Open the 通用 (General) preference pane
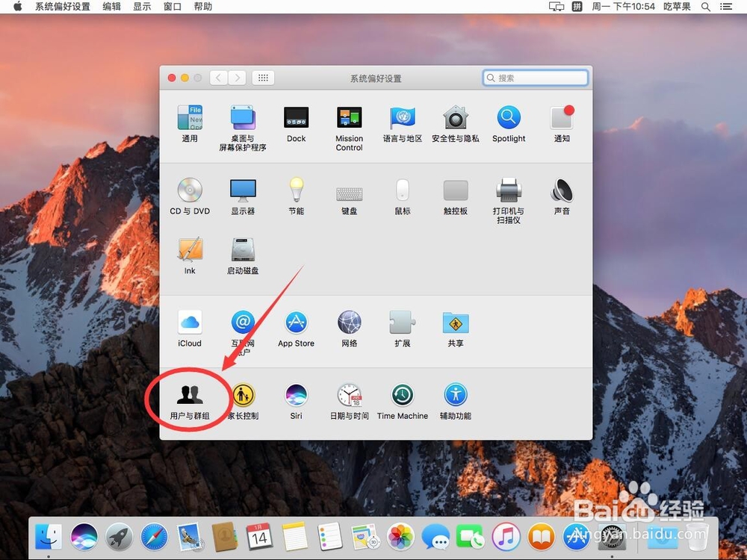Viewport: 747px width, 560px height. point(190,123)
